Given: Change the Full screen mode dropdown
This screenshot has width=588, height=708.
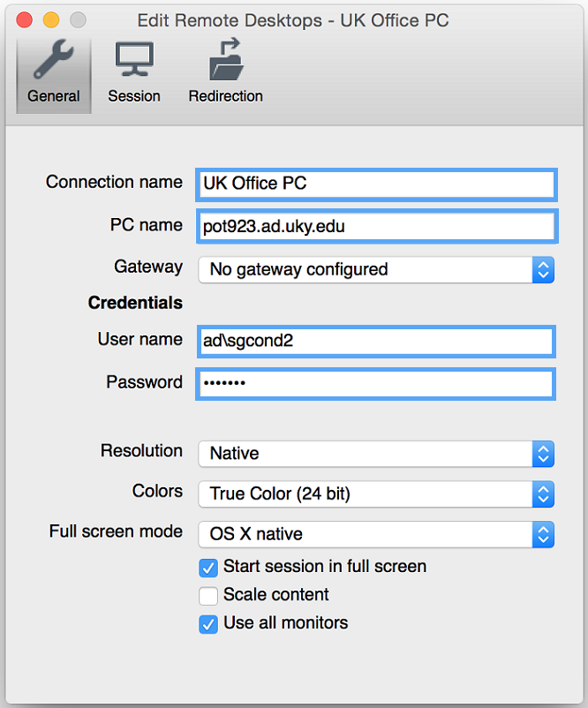Looking at the screenshot, I should (376, 534).
